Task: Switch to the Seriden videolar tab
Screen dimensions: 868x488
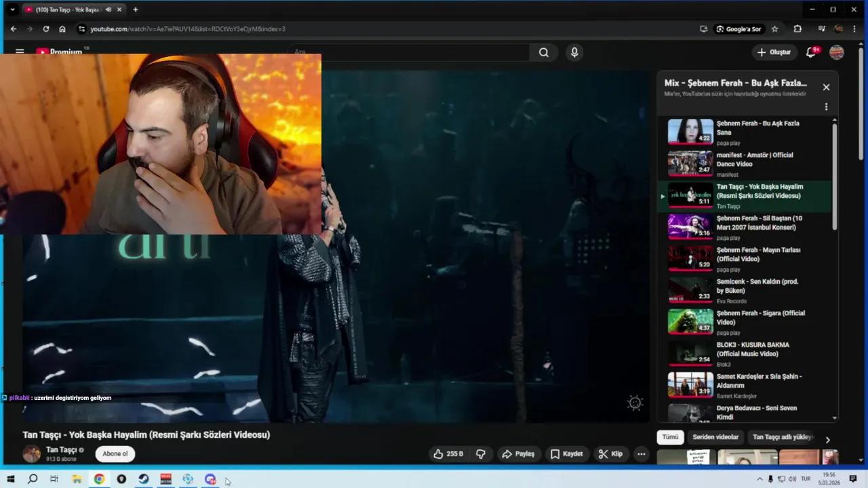Action: pos(715,437)
